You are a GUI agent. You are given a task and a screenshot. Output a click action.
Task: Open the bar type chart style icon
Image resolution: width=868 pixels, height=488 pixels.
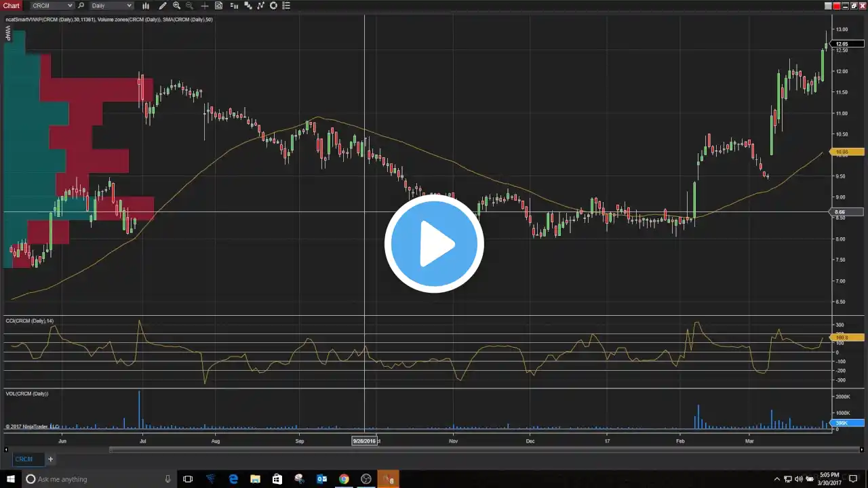146,5
